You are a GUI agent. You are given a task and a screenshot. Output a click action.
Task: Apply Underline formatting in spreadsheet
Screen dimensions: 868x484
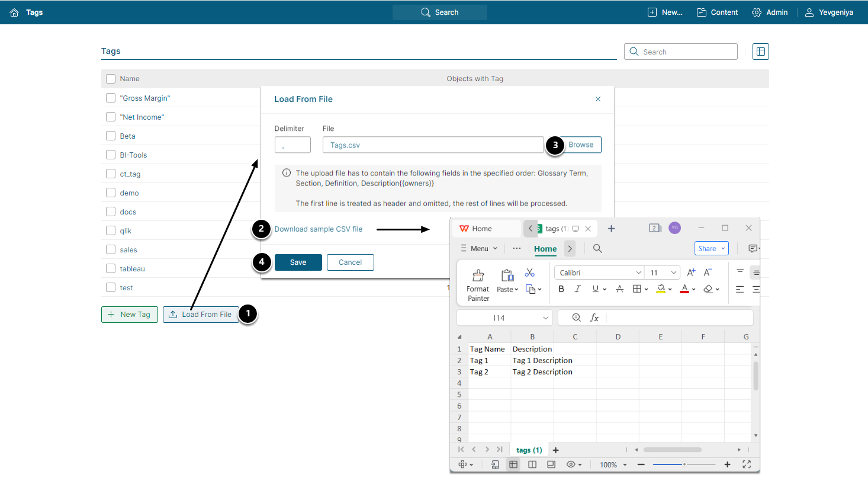596,289
